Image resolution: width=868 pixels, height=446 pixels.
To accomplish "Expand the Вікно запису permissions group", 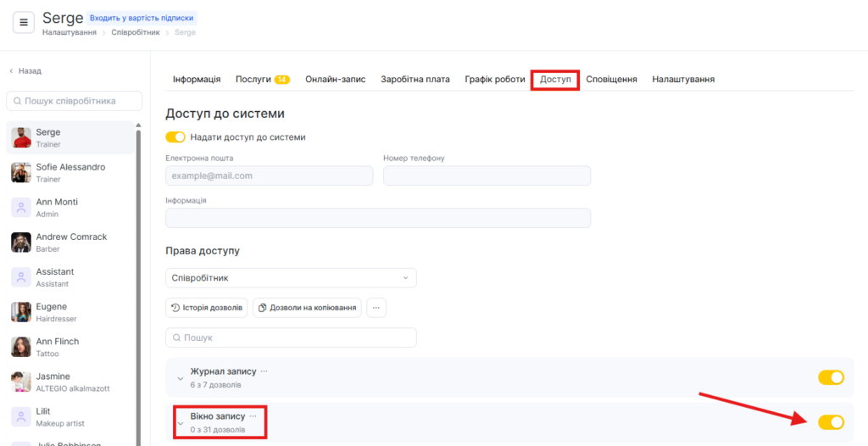I will pyautogui.click(x=181, y=422).
